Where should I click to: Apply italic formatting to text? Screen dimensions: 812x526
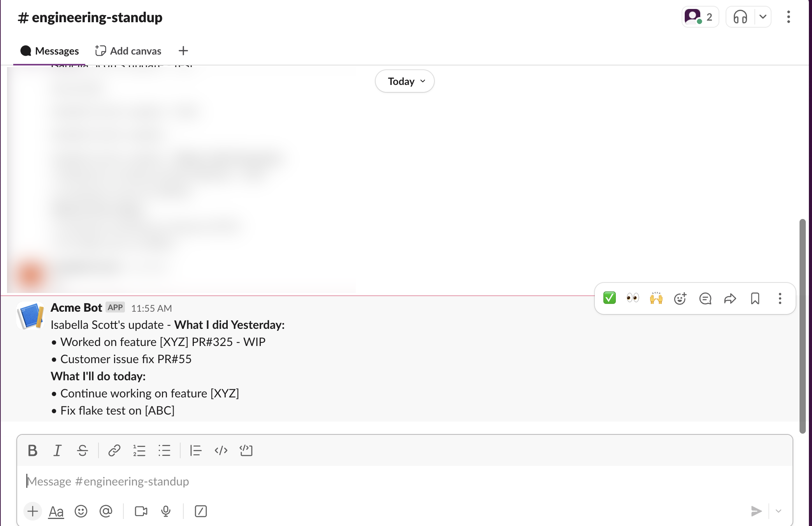click(x=58, y=450)
